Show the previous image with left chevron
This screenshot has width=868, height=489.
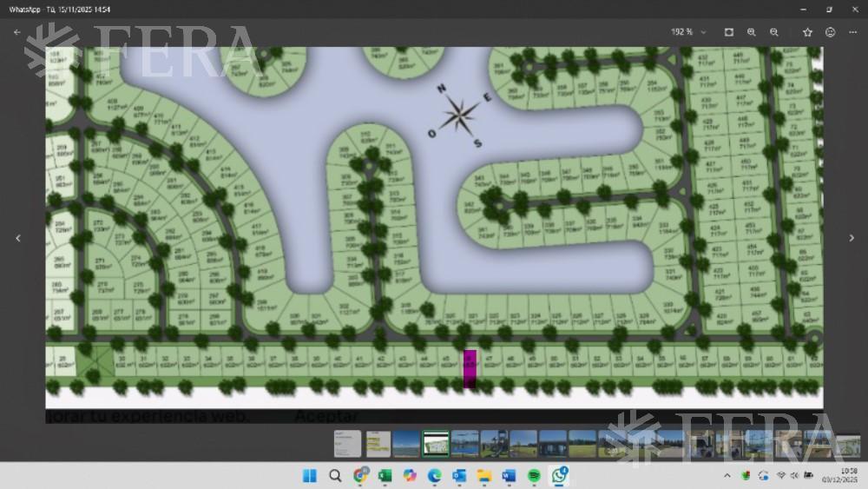point(18,238)
